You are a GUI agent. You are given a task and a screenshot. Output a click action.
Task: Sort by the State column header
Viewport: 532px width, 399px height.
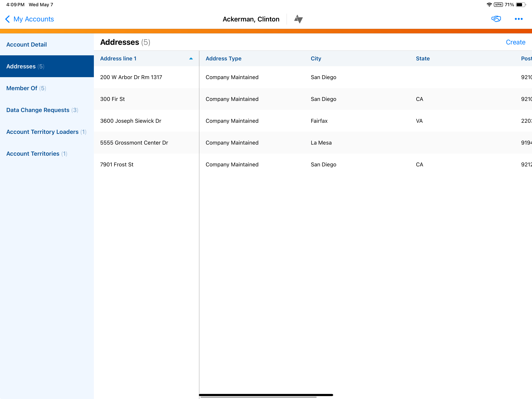[x=423, y=58]
